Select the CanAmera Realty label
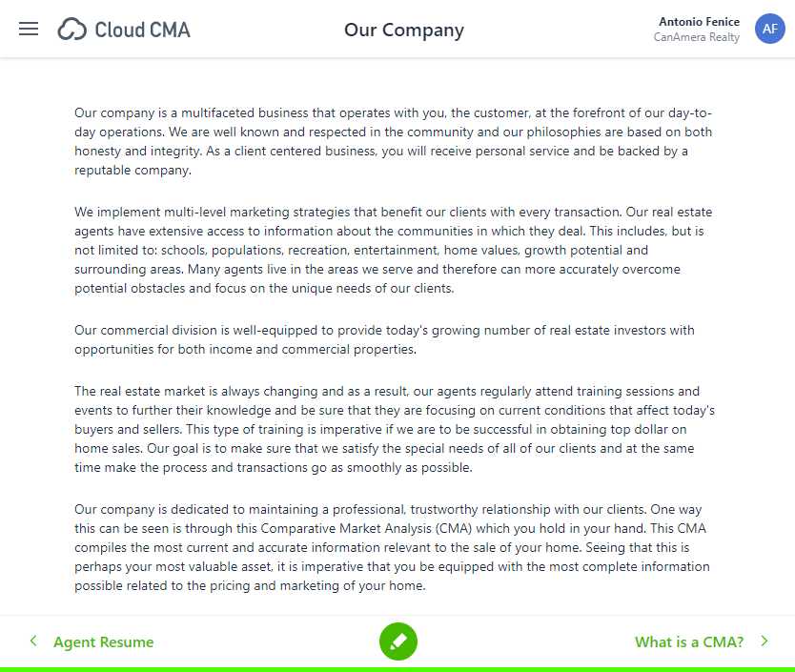Screen dimensions: 795x672 [697, 37]
